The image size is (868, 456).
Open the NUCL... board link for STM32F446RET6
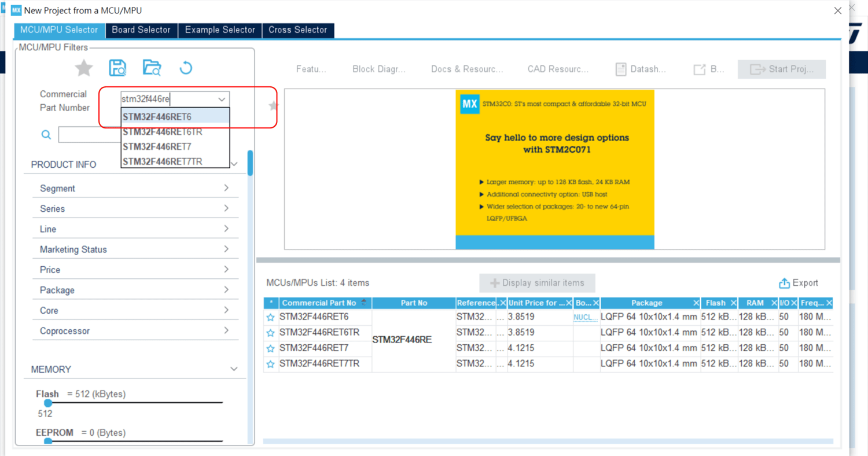(x=585, y=318)
